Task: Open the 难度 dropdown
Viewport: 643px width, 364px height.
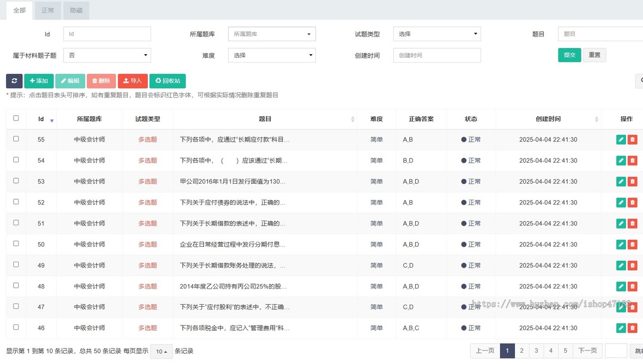Action: [x=272, y=55]
